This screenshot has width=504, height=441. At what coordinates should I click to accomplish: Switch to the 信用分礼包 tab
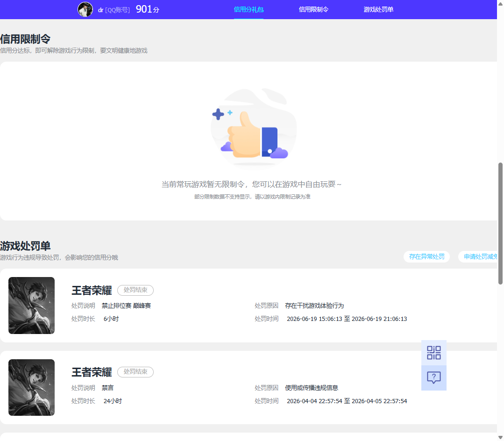point(248,10)
